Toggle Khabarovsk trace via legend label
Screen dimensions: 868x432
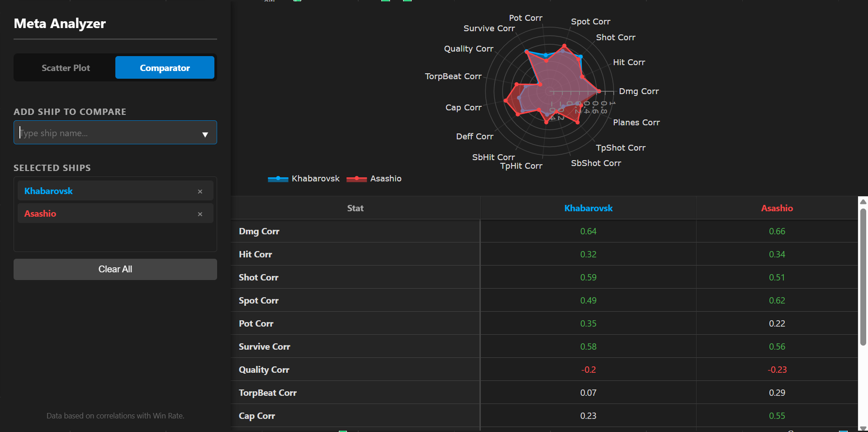pyautogui.click(x=315, y=179)
